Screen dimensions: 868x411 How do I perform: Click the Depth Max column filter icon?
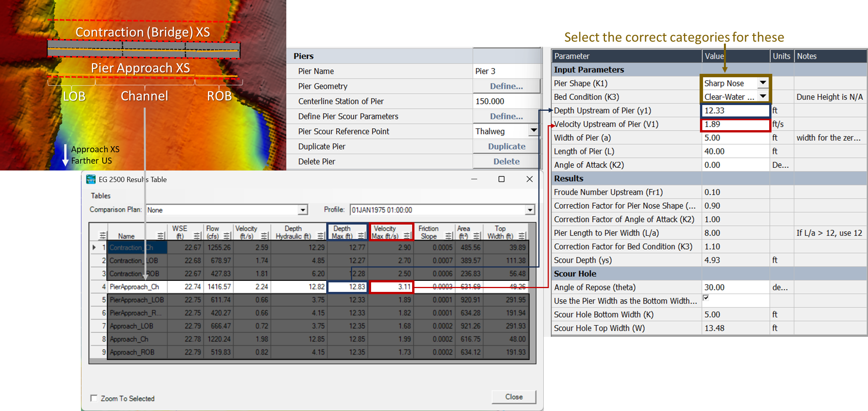click(x=361, y=236)
